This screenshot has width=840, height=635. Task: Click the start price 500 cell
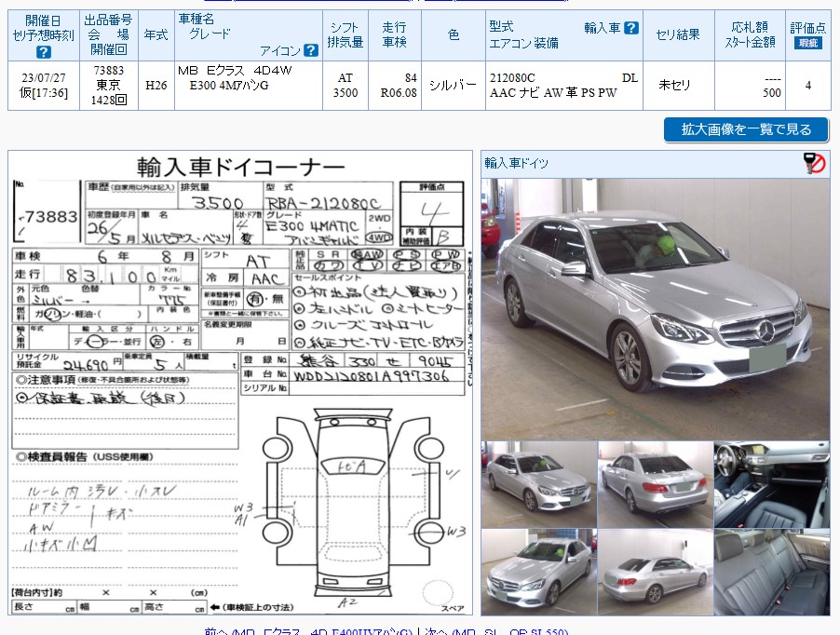[x=750, y=86]
